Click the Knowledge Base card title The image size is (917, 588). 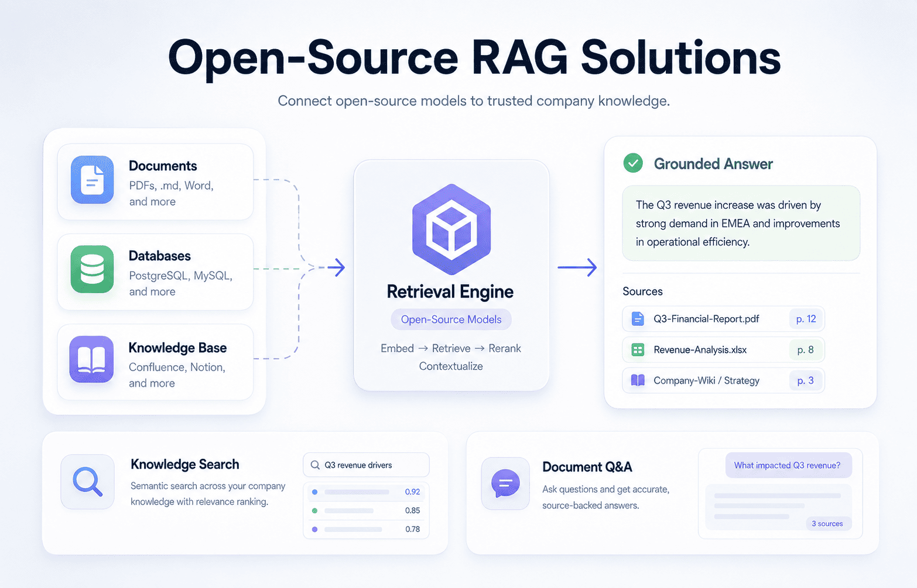pos(177,348)
